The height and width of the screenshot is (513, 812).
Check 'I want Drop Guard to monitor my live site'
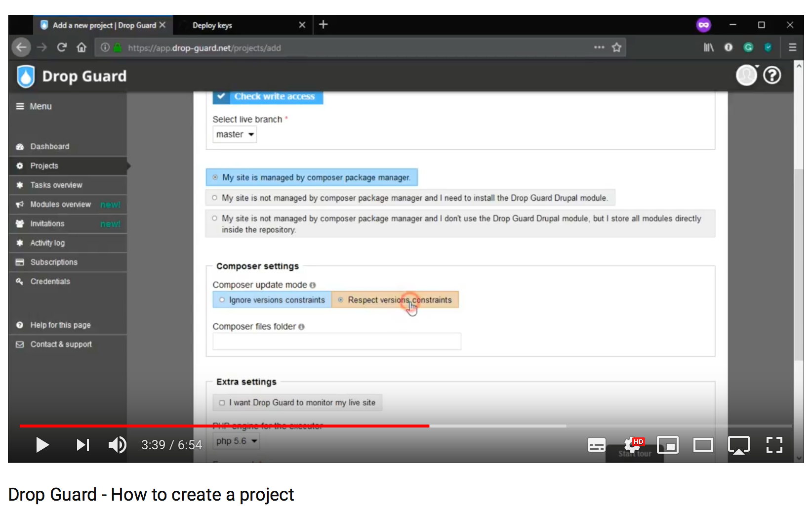297,403
